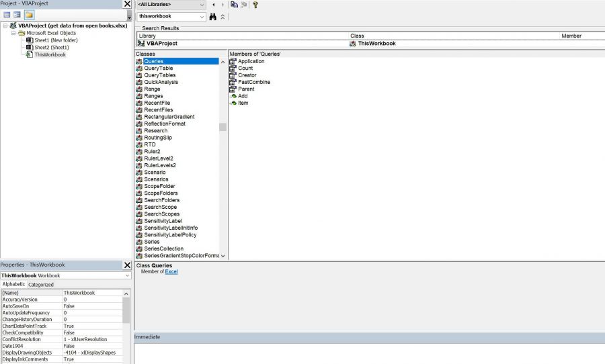The image size is (605, 364).
Task: Go back in Object Browser
Action: tap(214, 5)
